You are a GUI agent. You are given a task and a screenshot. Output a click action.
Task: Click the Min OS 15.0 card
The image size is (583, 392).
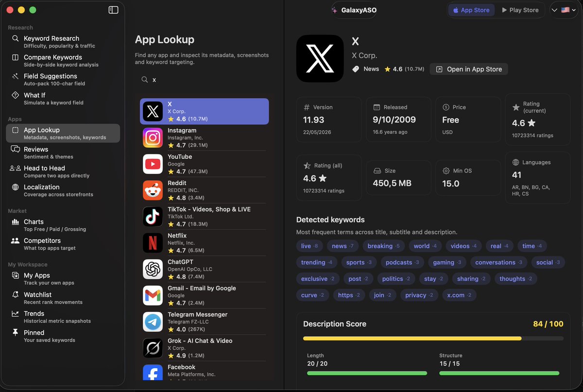pos(468,177)
